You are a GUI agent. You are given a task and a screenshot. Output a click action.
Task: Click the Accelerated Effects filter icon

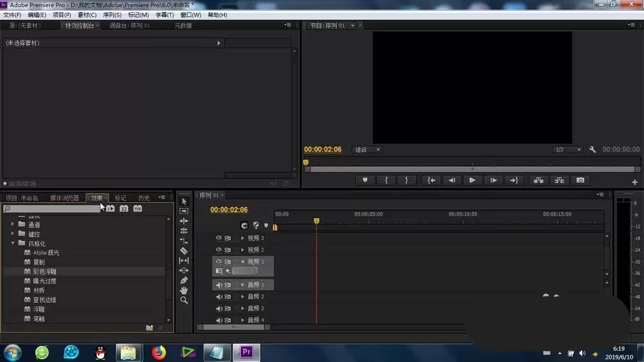(111, 209)
